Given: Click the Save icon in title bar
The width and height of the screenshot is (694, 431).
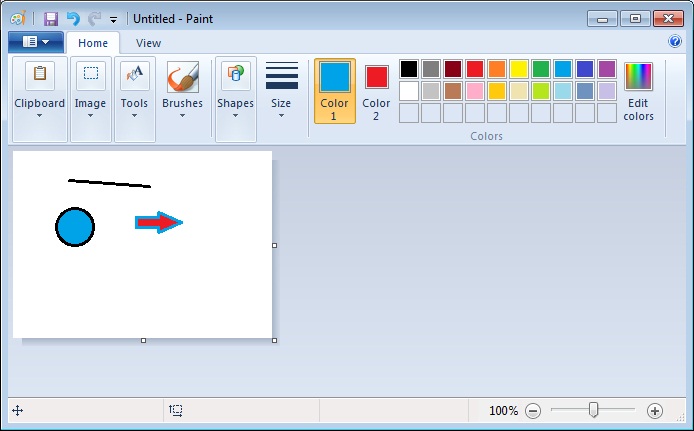Looking at the screenshot, I should coord(51,19).
